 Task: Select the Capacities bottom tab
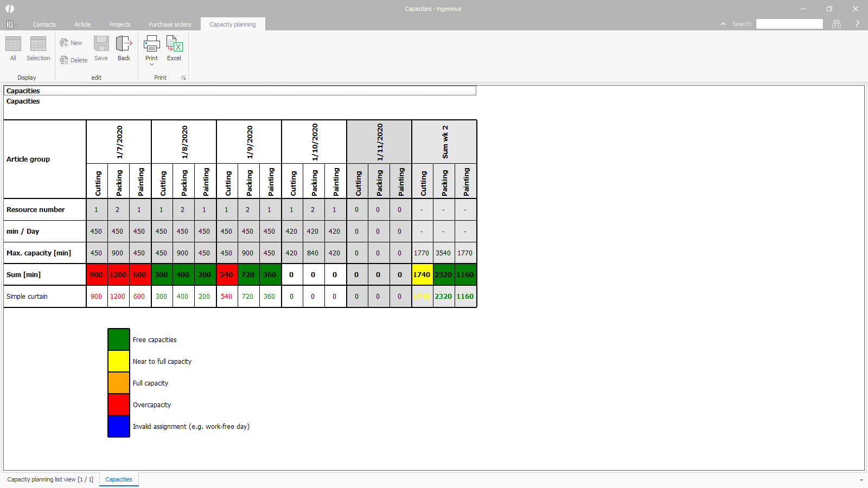pyautogui.click(x=119, y=479)
